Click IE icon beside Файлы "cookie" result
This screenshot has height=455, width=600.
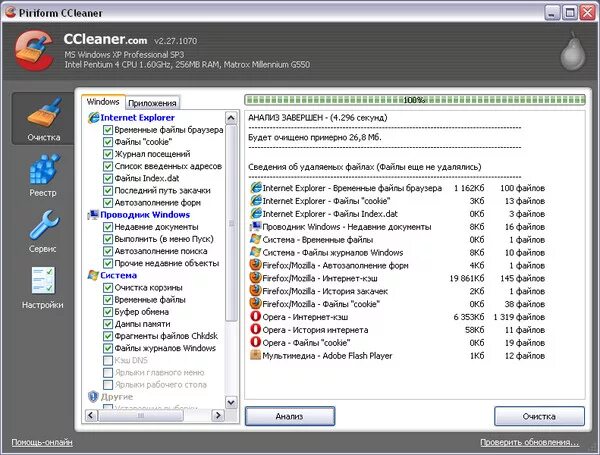pos(256,201)
